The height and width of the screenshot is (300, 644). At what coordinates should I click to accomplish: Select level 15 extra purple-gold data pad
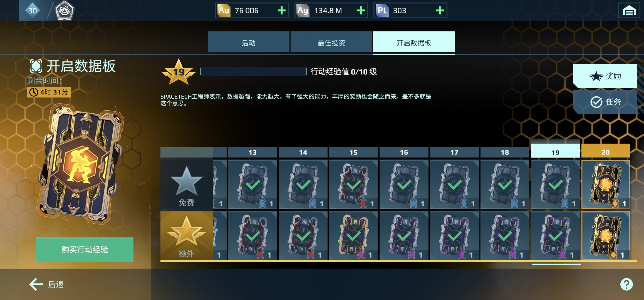353,236
